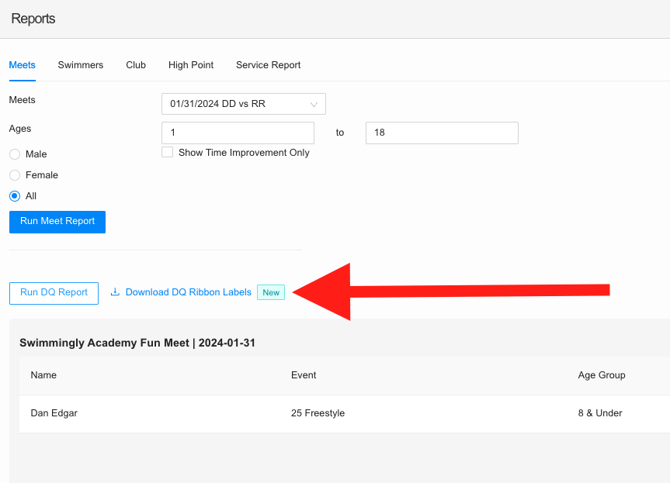
Task: Open the High Point tab
Action: pos(190,65)
